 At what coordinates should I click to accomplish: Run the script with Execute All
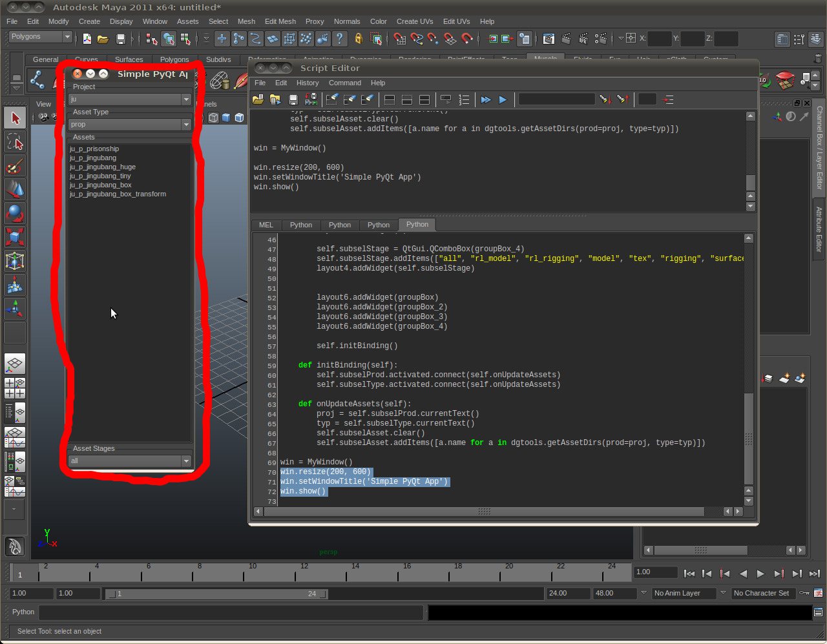click(485, 99)
